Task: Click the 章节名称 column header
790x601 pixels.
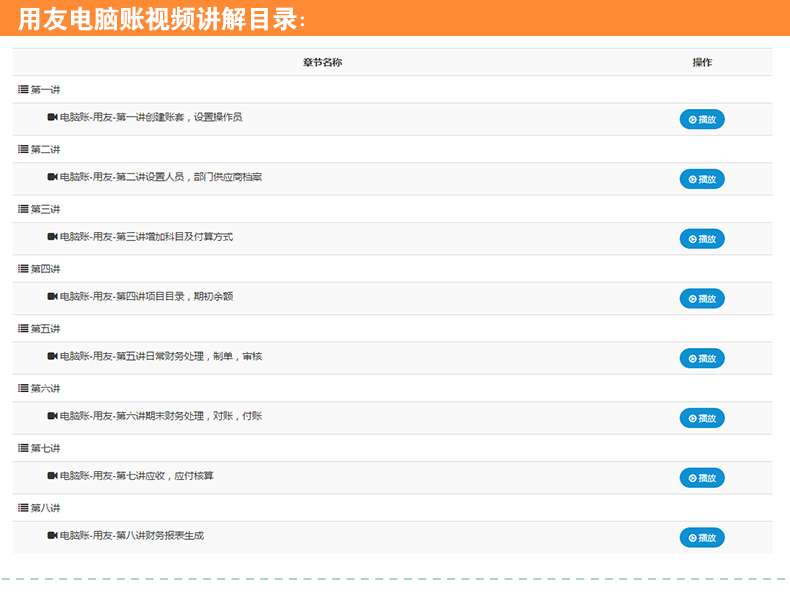Action: click(x=322, y=62)
